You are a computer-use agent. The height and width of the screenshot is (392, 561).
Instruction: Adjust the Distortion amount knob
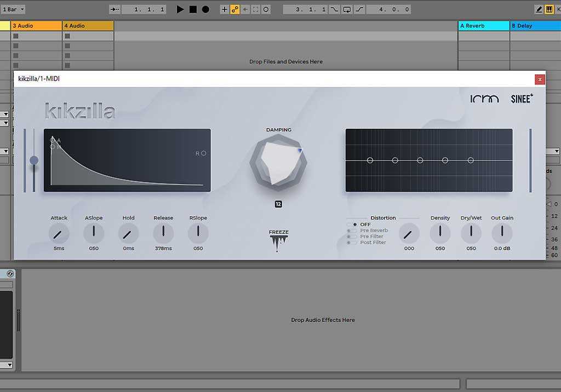[x=409, y=234]
